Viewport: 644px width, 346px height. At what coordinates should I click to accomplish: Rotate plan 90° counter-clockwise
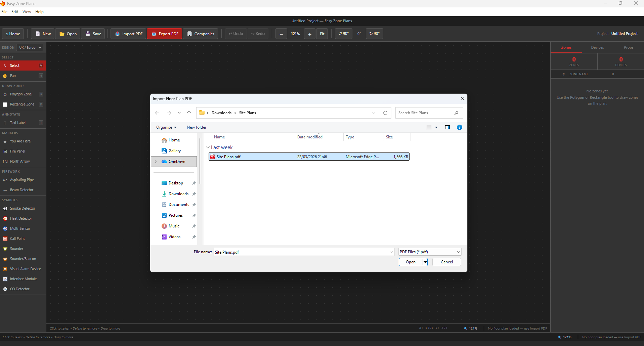(343, 34)
